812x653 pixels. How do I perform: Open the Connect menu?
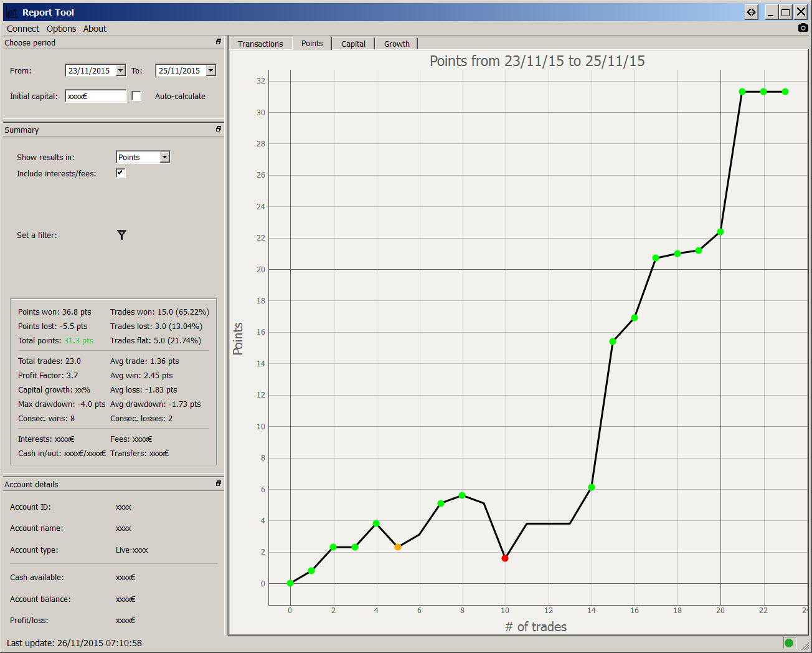point(23,29)
